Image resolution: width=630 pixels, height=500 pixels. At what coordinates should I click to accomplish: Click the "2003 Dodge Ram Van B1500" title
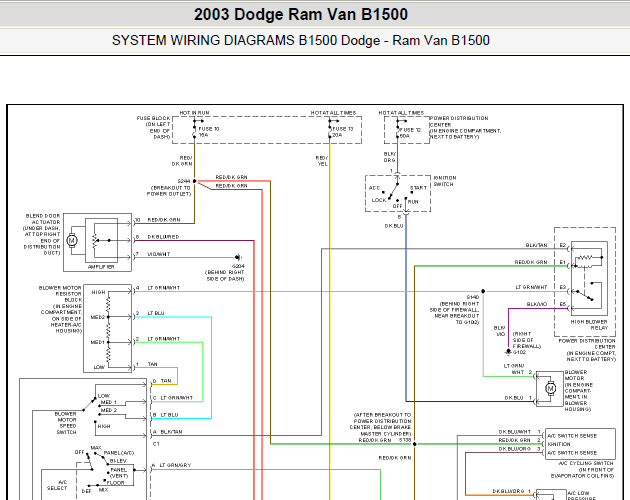click(x=301, y=14)
